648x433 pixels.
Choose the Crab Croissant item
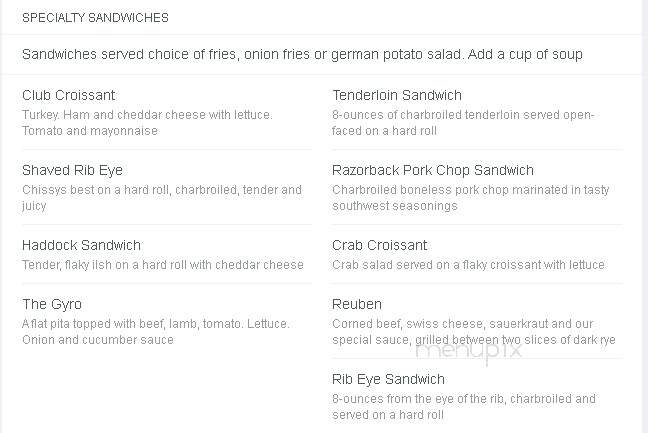click(379, 245)
